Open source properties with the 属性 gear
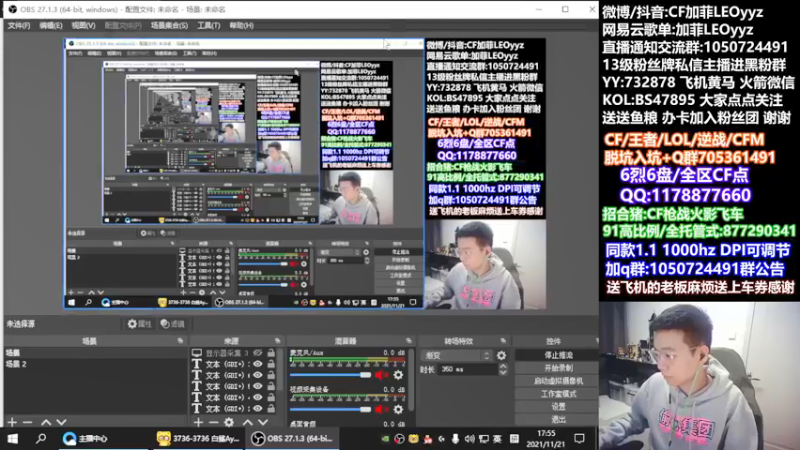Viewport: 800px width, 450px height. point(139,323)
